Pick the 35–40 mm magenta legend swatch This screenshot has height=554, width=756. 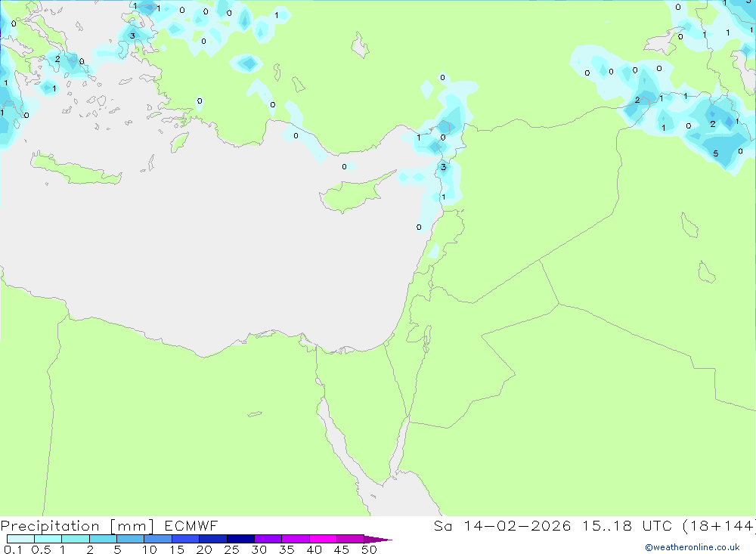[x=295, y=539]
